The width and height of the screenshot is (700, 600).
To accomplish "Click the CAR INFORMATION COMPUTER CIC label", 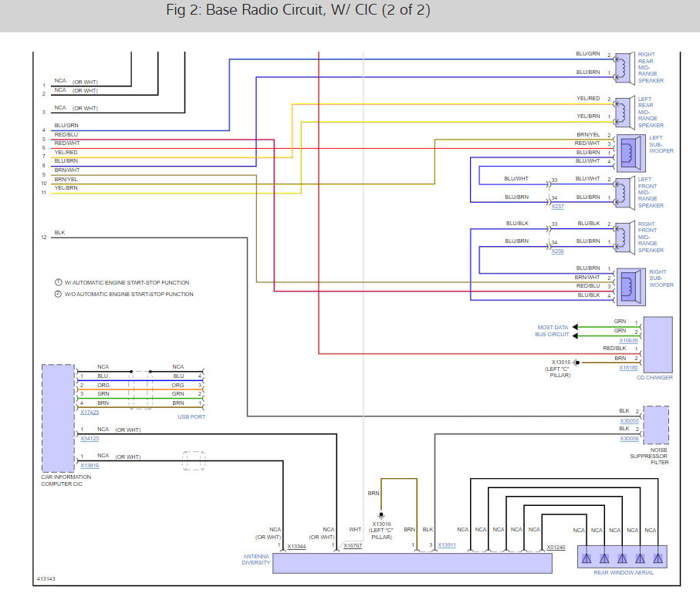I will (66, 480).
